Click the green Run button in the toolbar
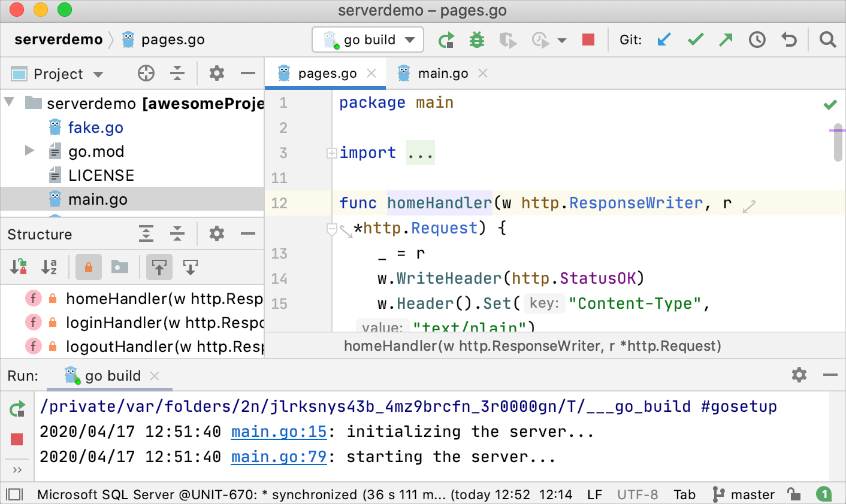 pyautogui.click(x=446, y=40)
